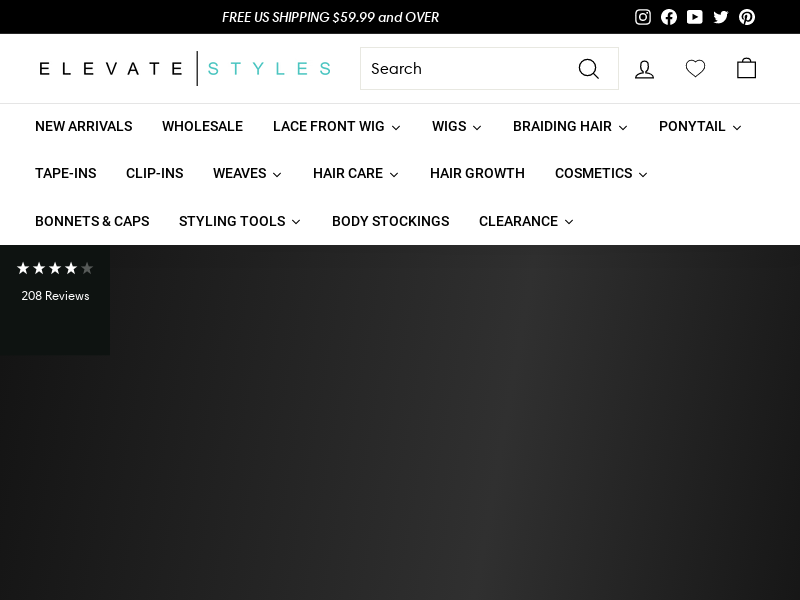This screenshot has height=600, width=800.
Task: Click the free US shipping announcement
Action: (331, 17)
